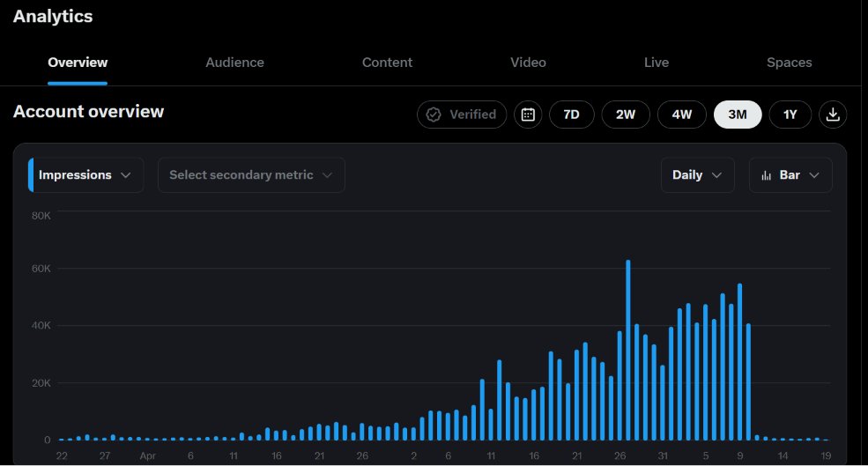This screenshot has width=868, height=466.
Task: Select the 2W time range
Action: (x=626, y=115)
